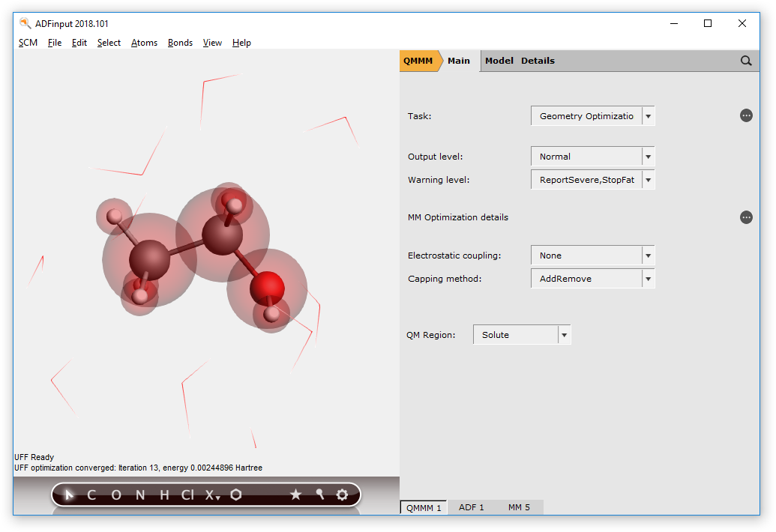Click 'UFF optimization converged' status text

(139, 468)
